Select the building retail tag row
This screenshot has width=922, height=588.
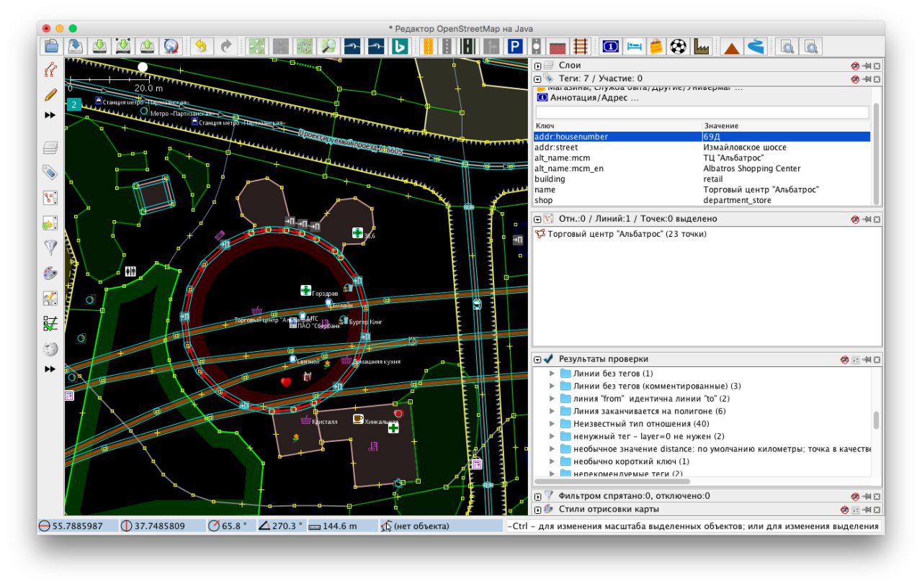click(702, 179)
